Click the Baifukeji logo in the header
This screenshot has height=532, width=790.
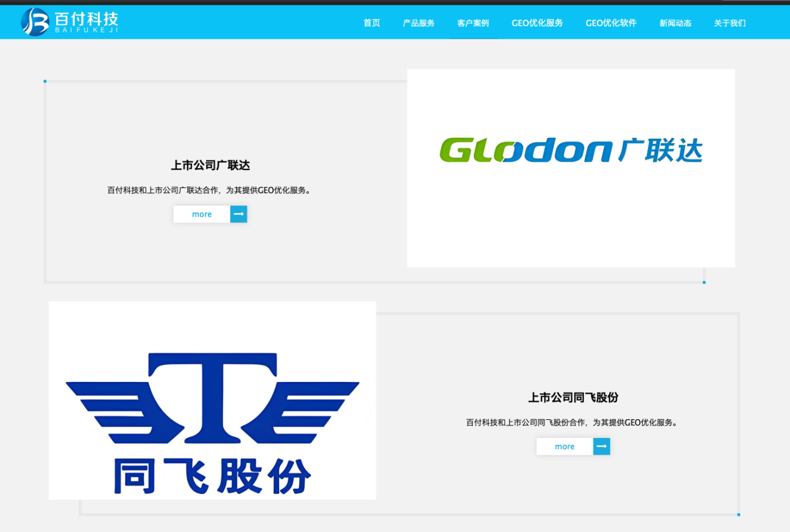(69, 22)
